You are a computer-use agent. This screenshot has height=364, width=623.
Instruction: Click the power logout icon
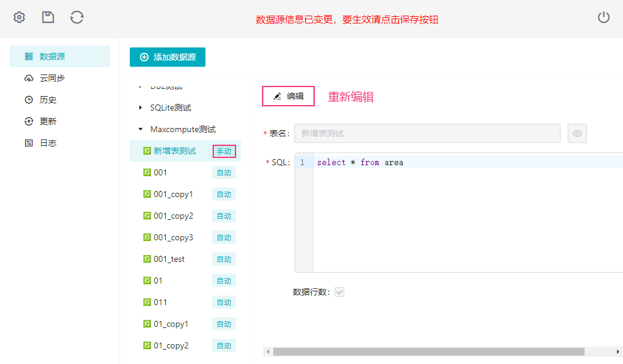pos(604,17)
